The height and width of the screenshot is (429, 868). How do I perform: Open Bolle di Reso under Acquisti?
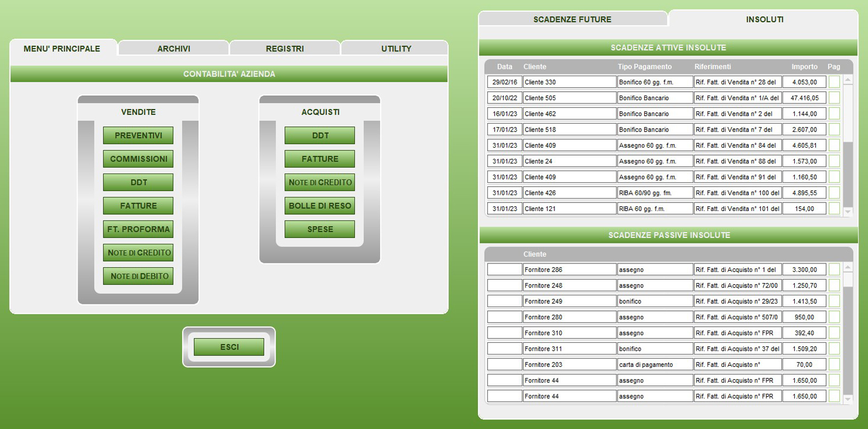pos(320,206)
